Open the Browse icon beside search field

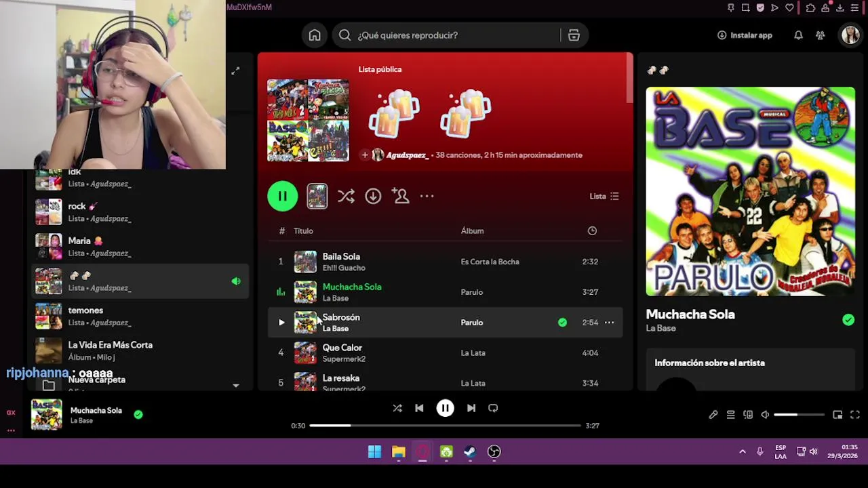pyautogui.click(x=574, y=35)
